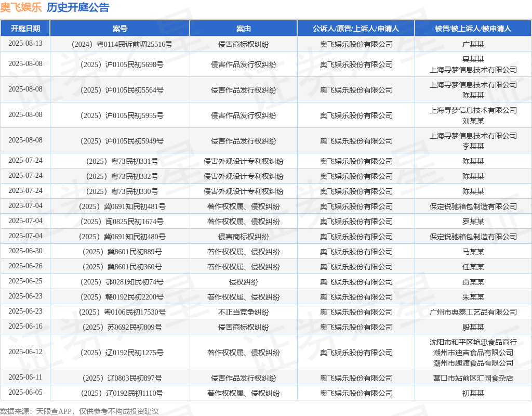Click the date 2025-06-12
Viewport: 532px width, 416px height.
click(25, 352)
